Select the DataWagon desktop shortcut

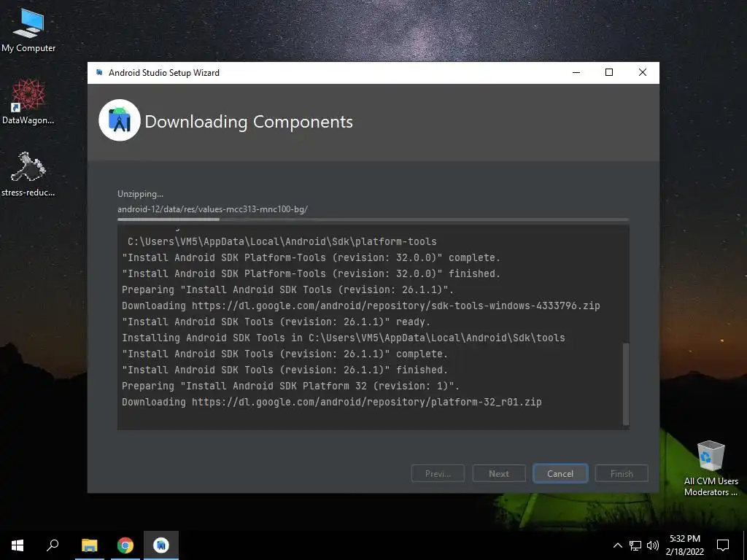[28, 101]
